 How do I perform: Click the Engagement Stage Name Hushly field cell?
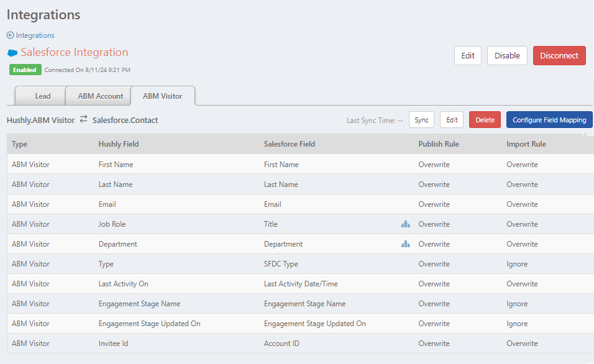point(139,304)
